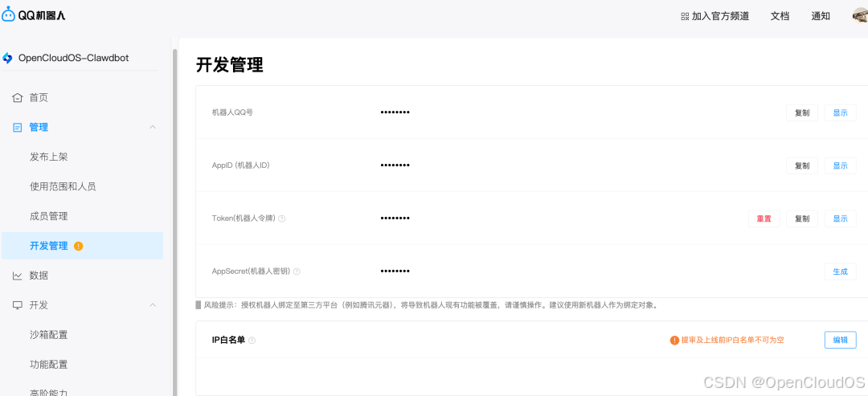The image size is (868, 396).
Task: Click the help icon next to Token(机器人令牌)
Action: tap(282, 218)
